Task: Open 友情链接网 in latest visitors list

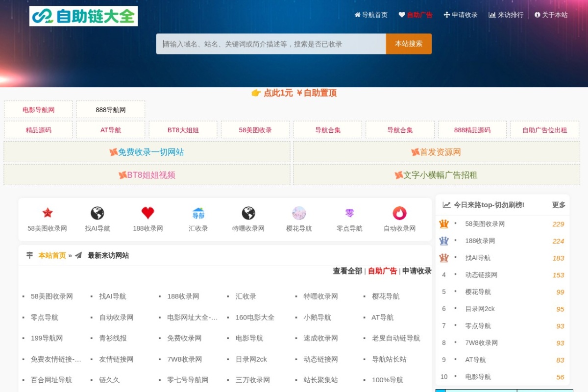Action: coord(116,359)
